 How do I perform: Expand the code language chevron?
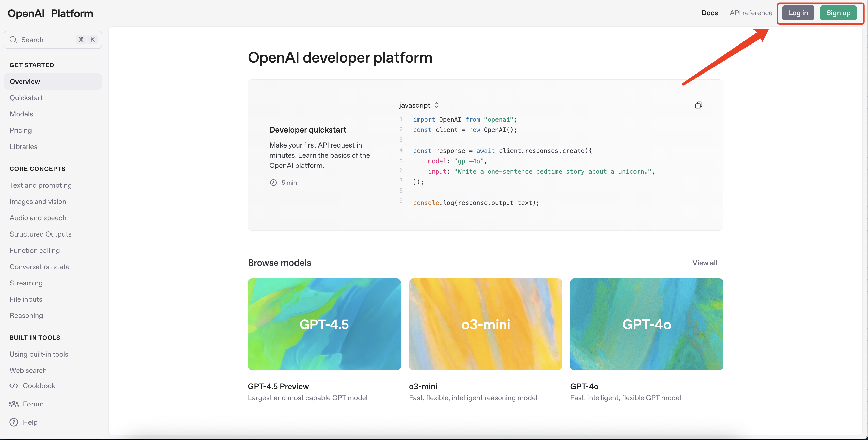pyautogui.click(x=437, y=105)
